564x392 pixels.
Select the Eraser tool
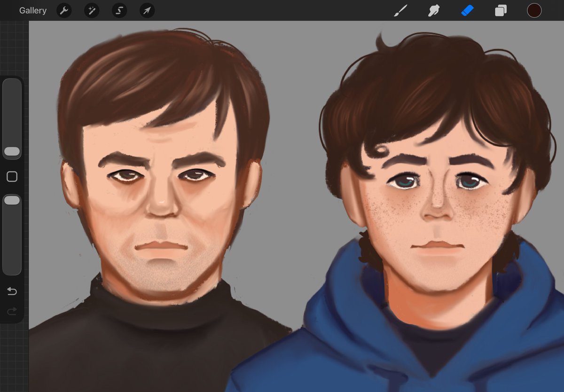click(x=468, y=10)
